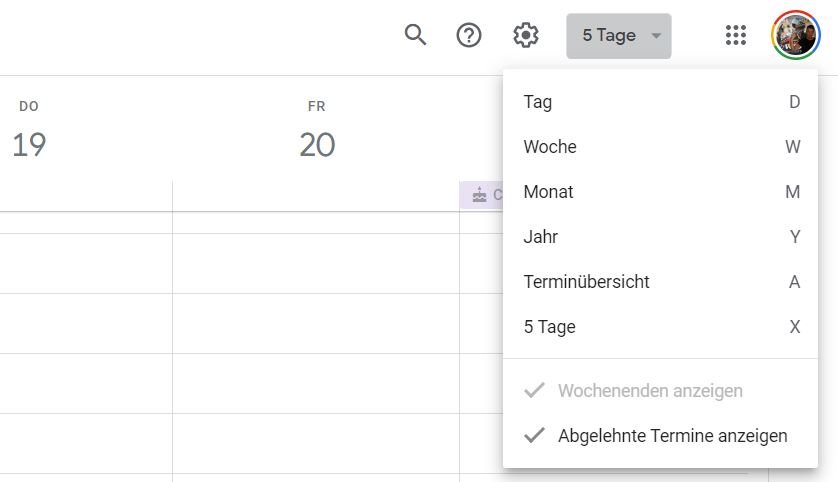Click the checkmark next to 'Abgelehnte Termine anzeigen'

535,435
